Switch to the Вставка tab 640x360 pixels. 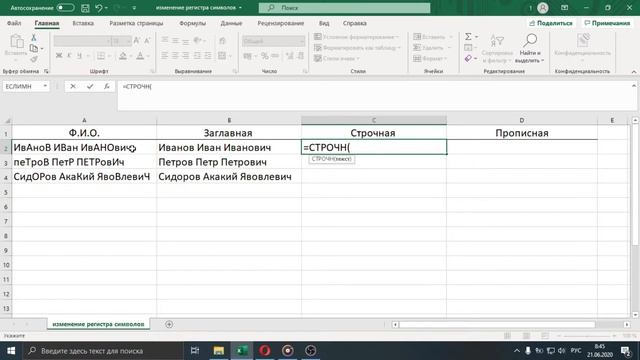[x=83, y=23]
